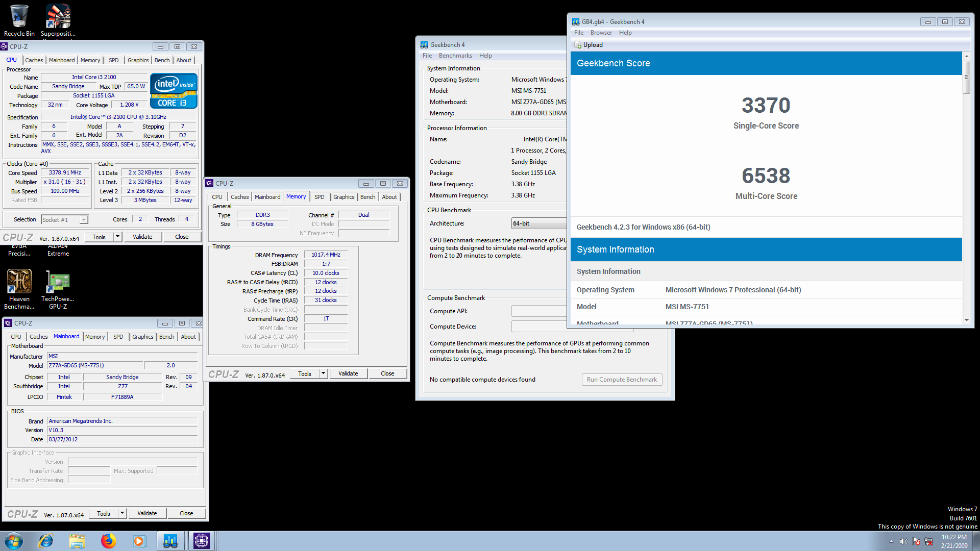Viewport: 980px width, 551px height.
Task: Click Validate in the Mainboard CPU-Z window
Action: [x=147, y=513]
